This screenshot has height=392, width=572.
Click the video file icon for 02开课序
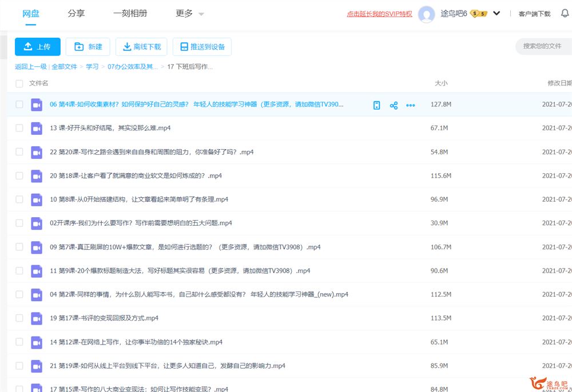point(37,223)
